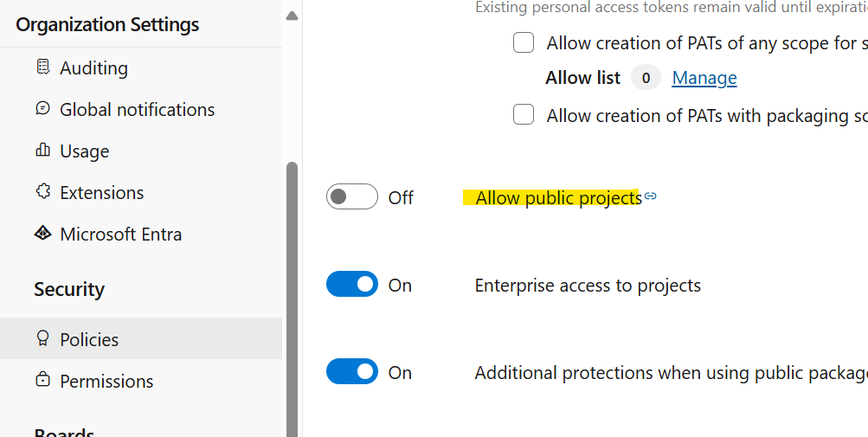
Task: Click the Microsoft Entra diamond icon
Action: coord(43,233)
